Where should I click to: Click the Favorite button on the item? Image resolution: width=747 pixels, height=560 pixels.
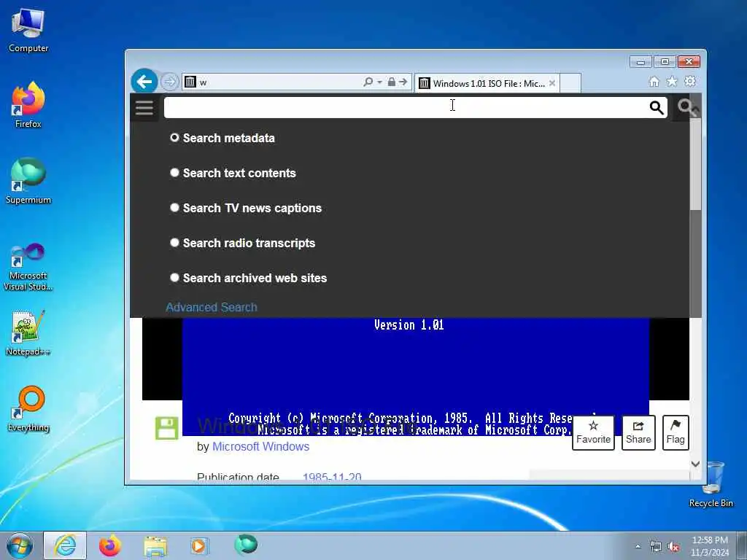593,432
